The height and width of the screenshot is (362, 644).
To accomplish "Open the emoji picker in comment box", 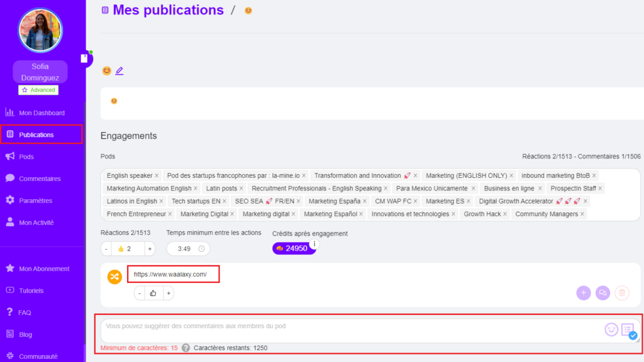I will 611,329.
